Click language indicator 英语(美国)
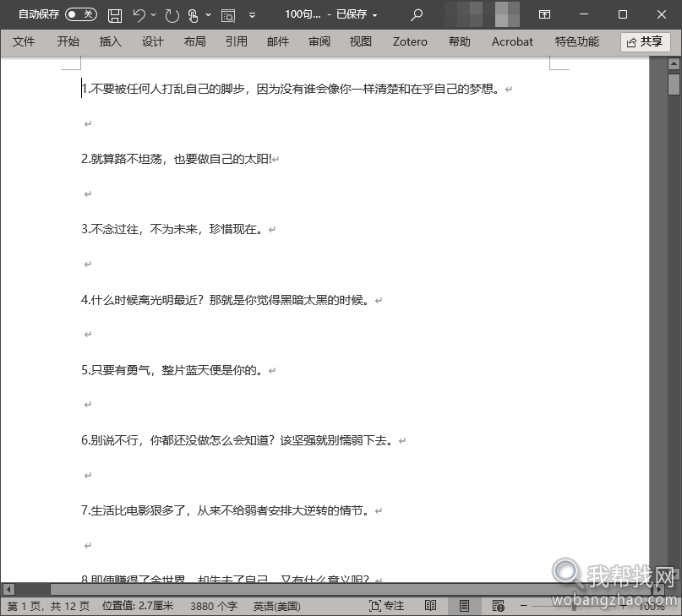The width and height of the screenshot is (682, 616). coord(276,606)
